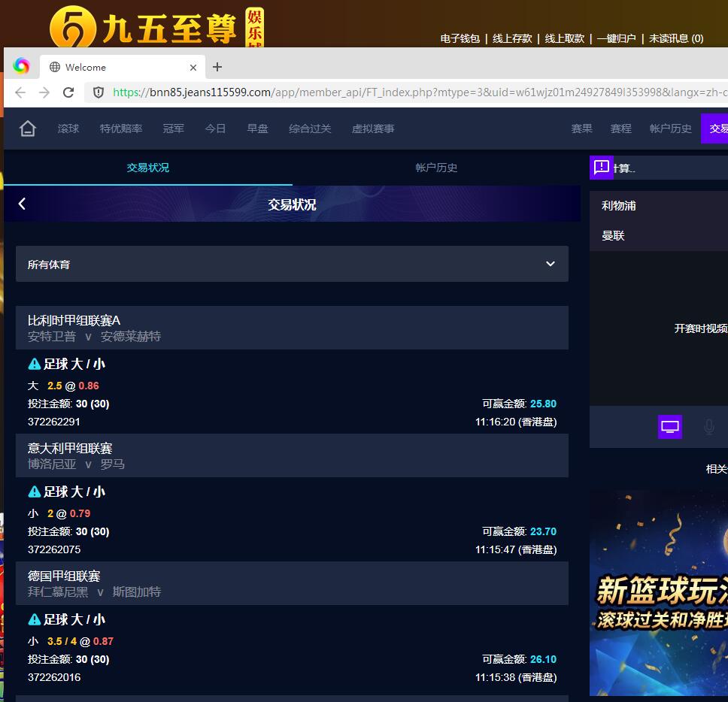Viewport: 728px width, 702px height.
Task: Click warning icon for 博洛尼亚 v 罗马 bet
Action: click(35, 492)
